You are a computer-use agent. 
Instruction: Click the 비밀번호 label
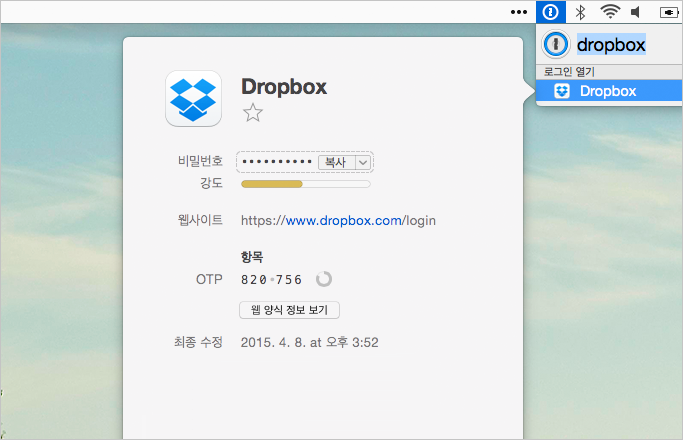tap(200, 161)
